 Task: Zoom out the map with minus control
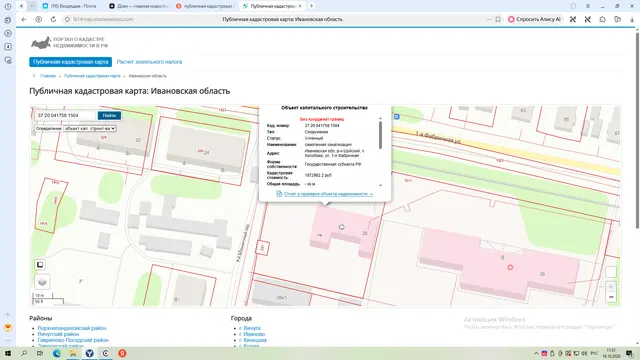[611, 297]
